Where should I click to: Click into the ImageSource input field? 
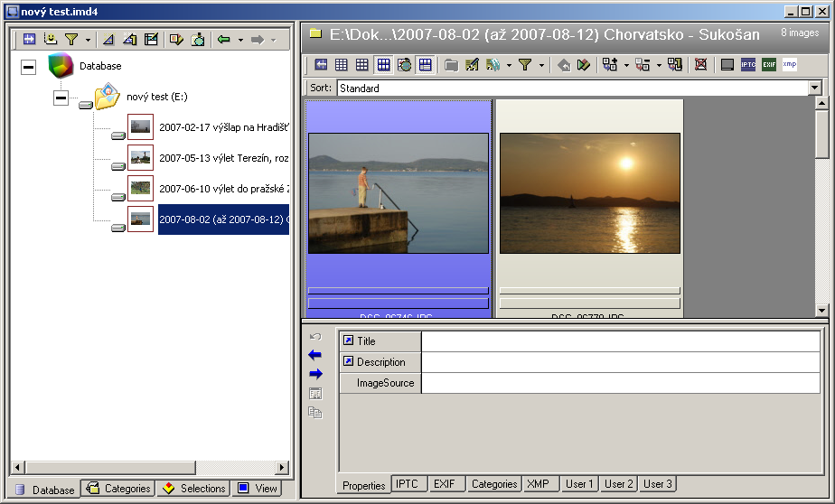(x=621, y=383)
